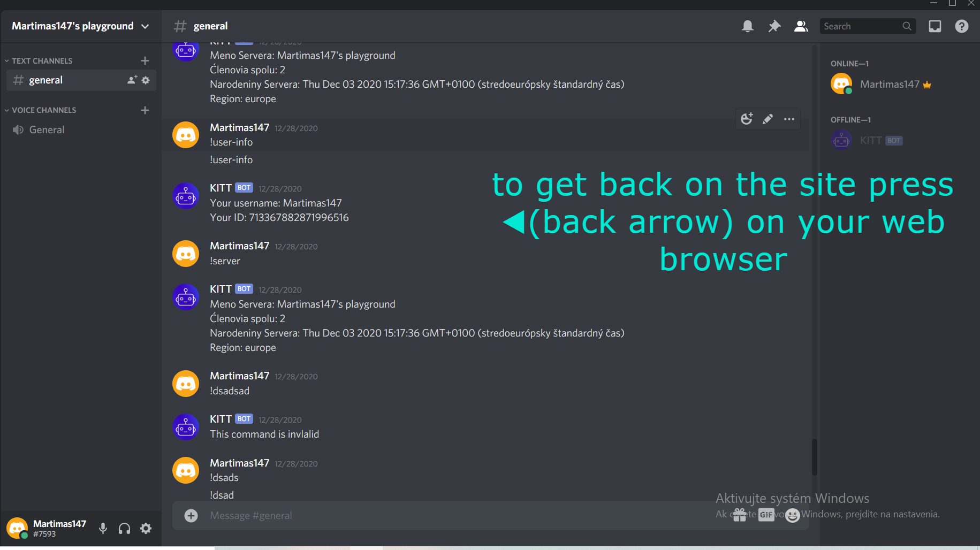
Task: Click the !dsads message text
Action: coord(224,478)
